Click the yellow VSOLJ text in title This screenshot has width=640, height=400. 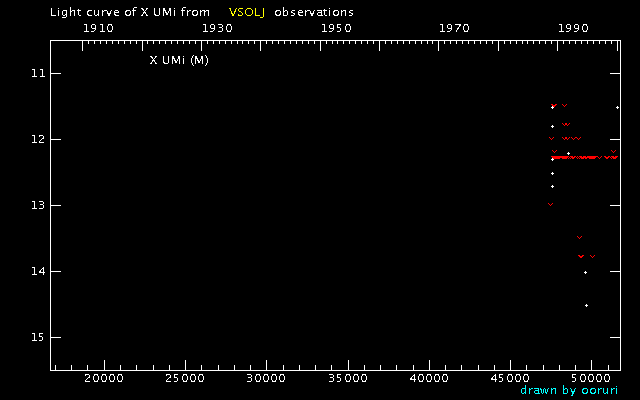[240, 12]
